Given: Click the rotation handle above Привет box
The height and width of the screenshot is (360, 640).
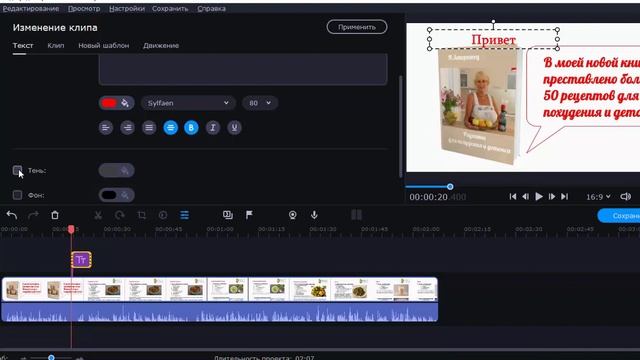Looking at the screenshot, I should point(493,22).
